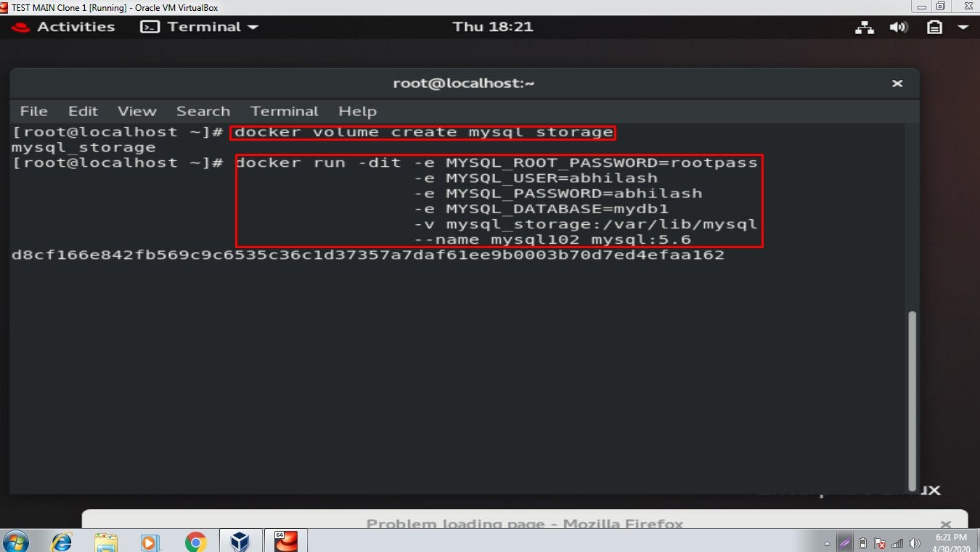Image resolution: width=980 pixels, height=552 pixels.
Task: Click the Action Center flag in the tray
Action: click(x=879, y=543)
